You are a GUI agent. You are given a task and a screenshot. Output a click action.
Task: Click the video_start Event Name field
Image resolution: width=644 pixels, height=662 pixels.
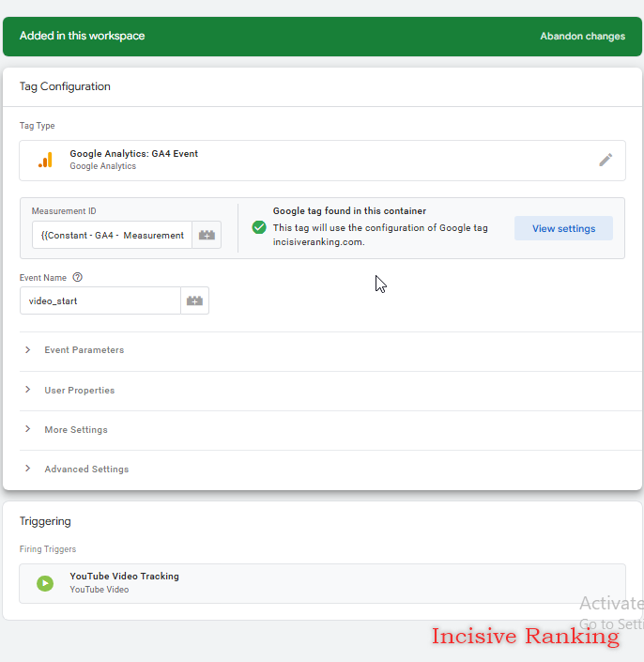click(x=100, y=300)
